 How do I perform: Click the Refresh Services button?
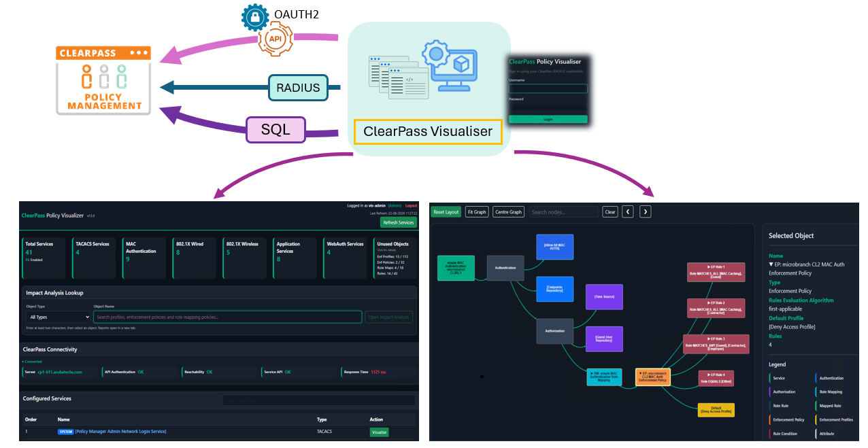(398, 222)
